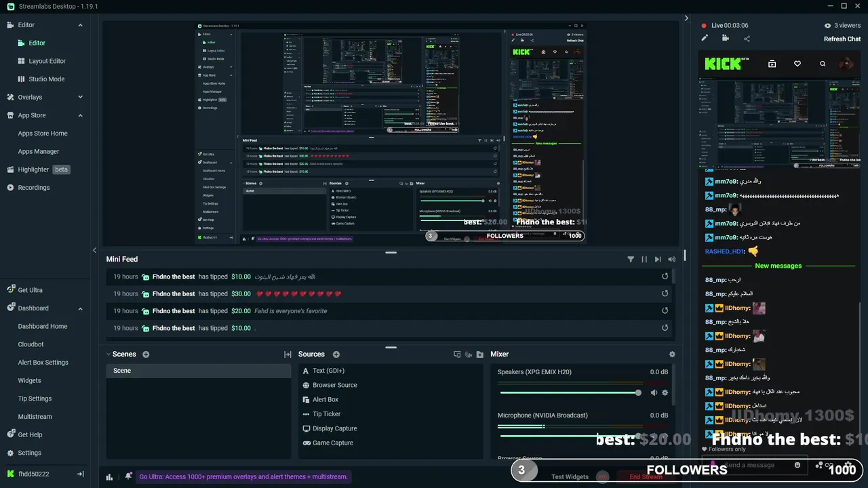Click the camera icon beside the pencil
Image resolution: width=868 pixels, height=488 pixels.
[x=726, y=39]
